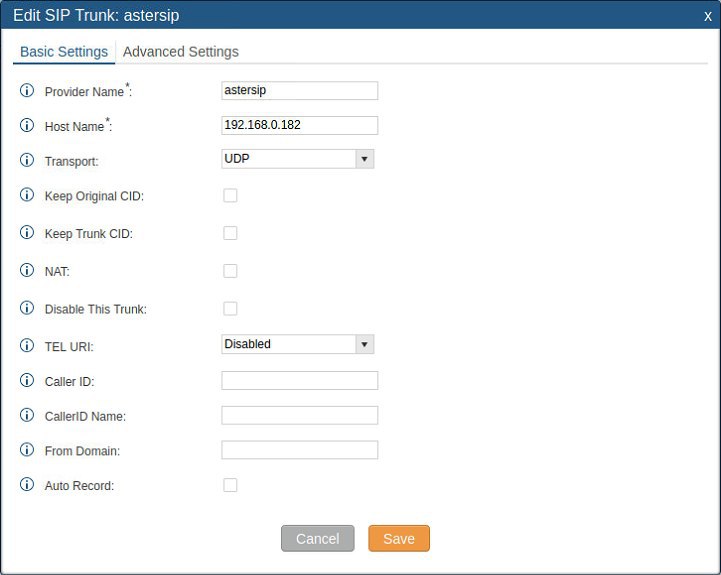Check Disable This Trunk box
The width and height of the screenshot is (721, 575).
pyautogui.click(x=230, y=309)
